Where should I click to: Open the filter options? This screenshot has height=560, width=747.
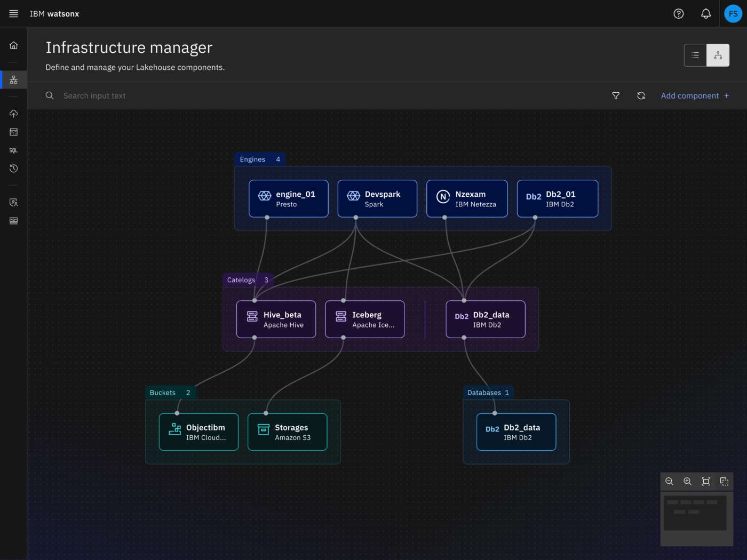coord(616,95)
